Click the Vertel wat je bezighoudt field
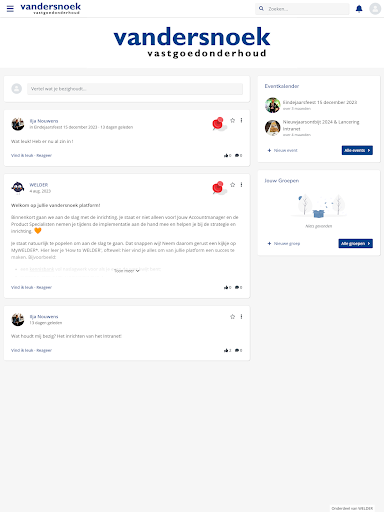The image size is (384, 512). 135,89
